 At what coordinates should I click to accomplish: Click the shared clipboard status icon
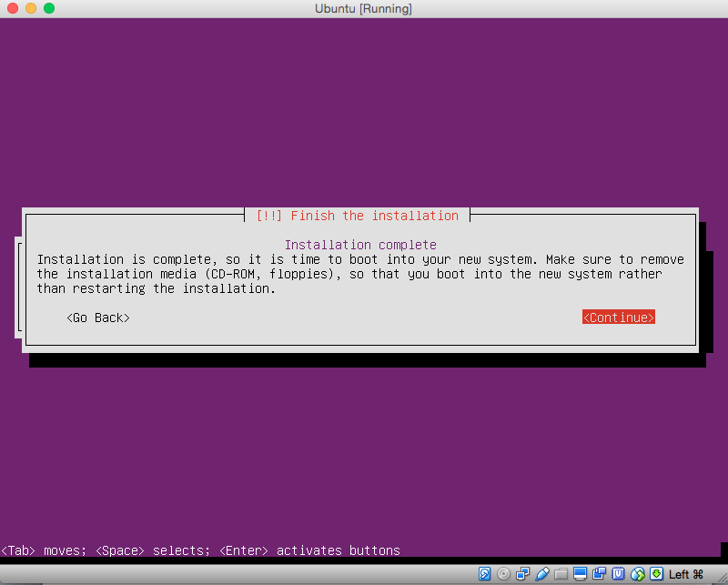599,574
